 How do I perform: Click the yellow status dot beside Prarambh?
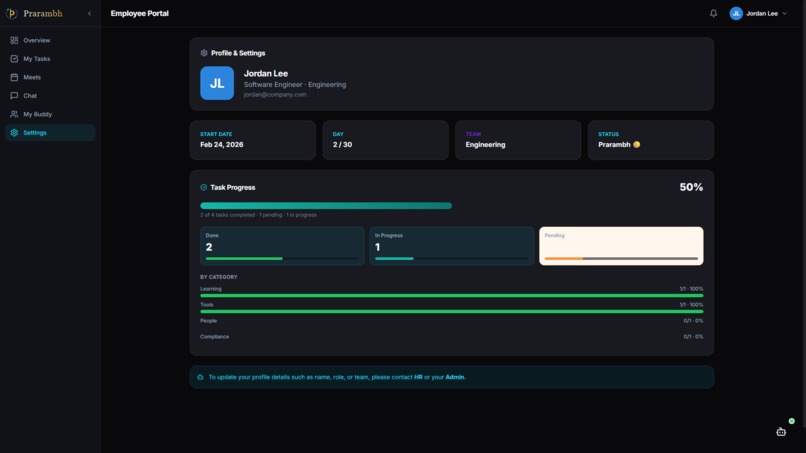tap(637, 144)
